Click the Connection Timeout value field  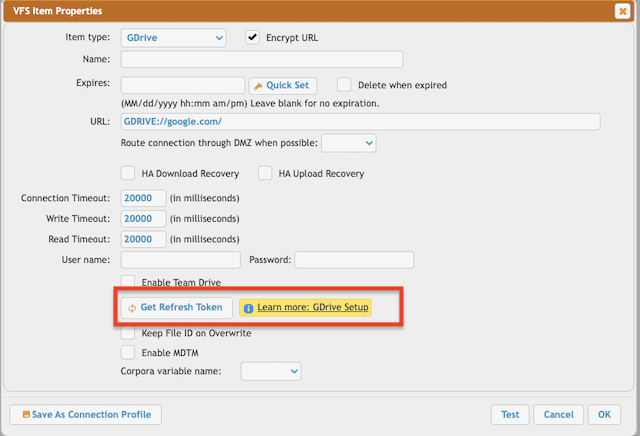[143, 198]
